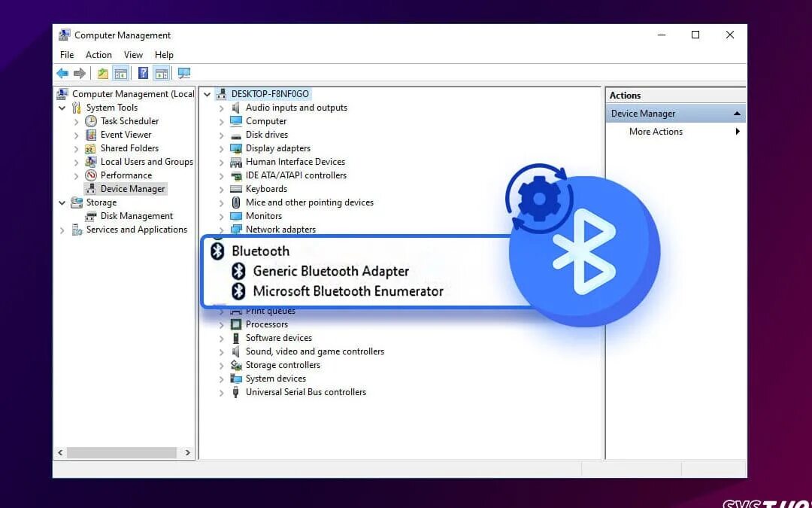The height and width of the screenshot is (508, 812).
Task: Select the Microsoft Bluetooth Enumerator label
Action: (348, 291)
